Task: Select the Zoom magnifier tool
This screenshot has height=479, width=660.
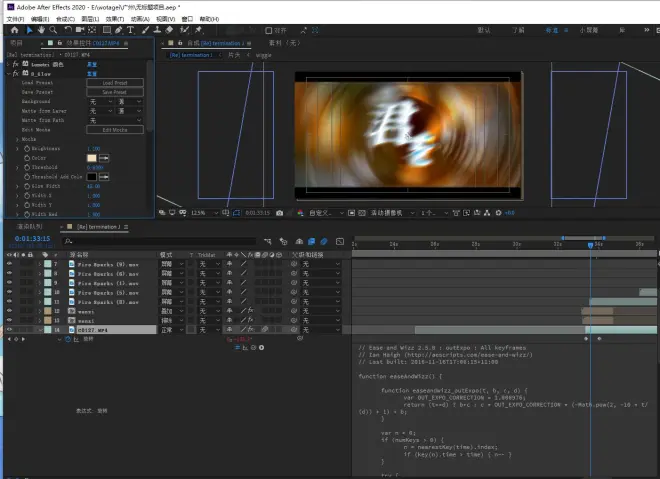Action: 53,30
